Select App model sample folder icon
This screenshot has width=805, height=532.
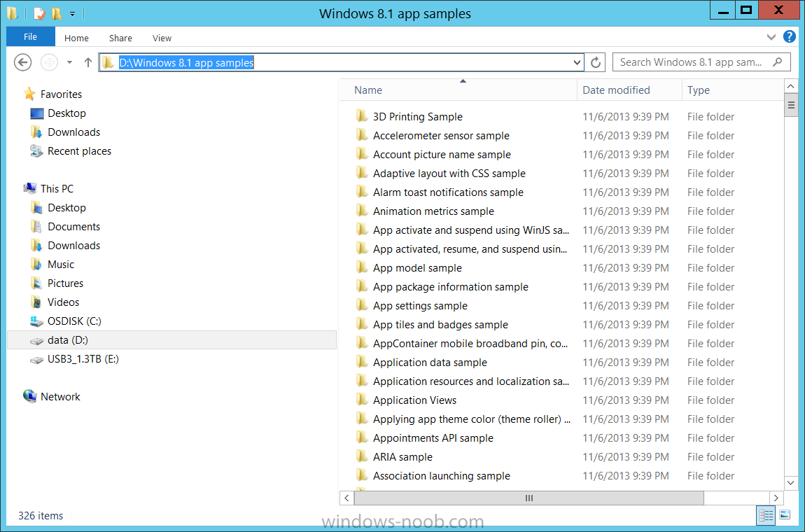pos(361,267)
